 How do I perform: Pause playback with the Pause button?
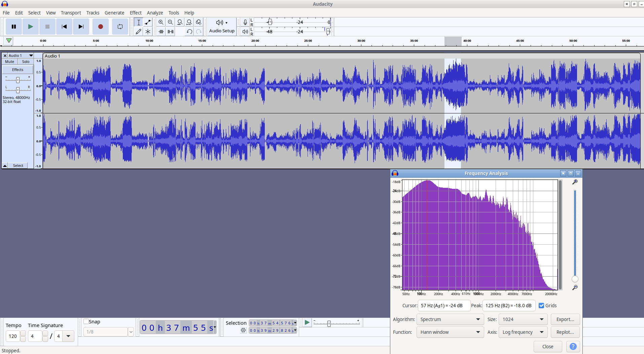tap(14, 27)
